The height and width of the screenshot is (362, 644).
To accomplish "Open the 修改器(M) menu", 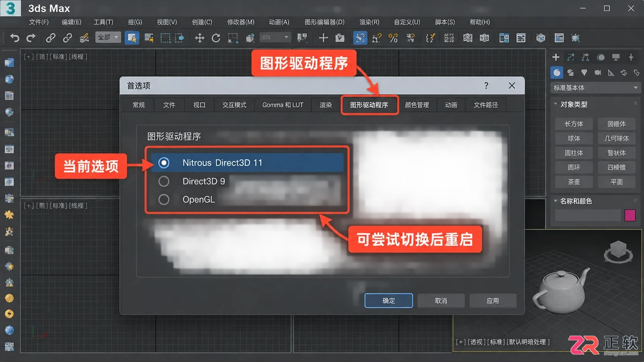I will pyautogui.click(x=241, y=22).
